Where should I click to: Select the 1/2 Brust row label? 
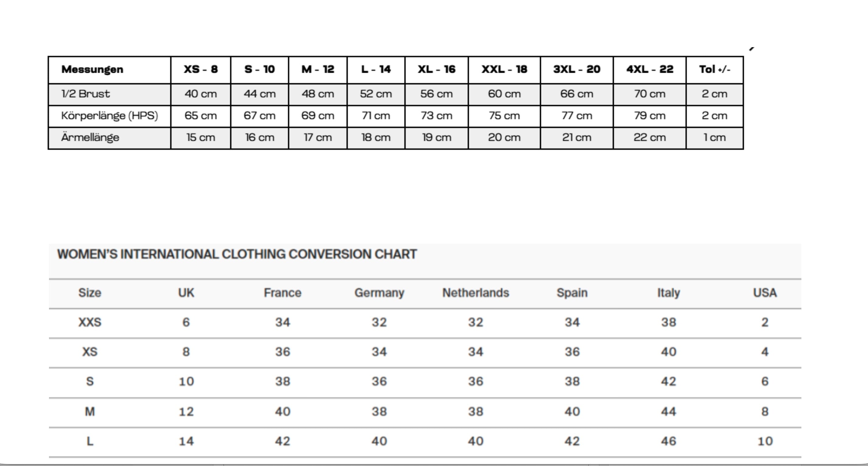click(x=85, y=94)
